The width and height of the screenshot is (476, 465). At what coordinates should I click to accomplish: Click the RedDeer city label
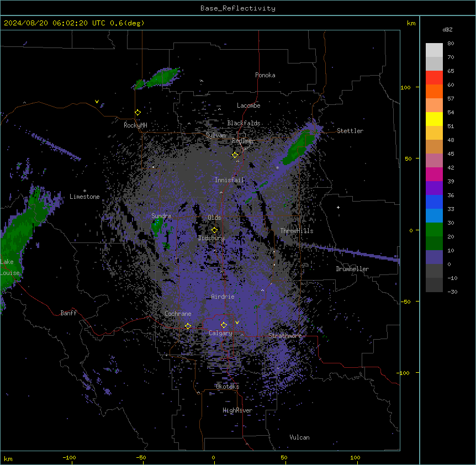pos(243,141)
